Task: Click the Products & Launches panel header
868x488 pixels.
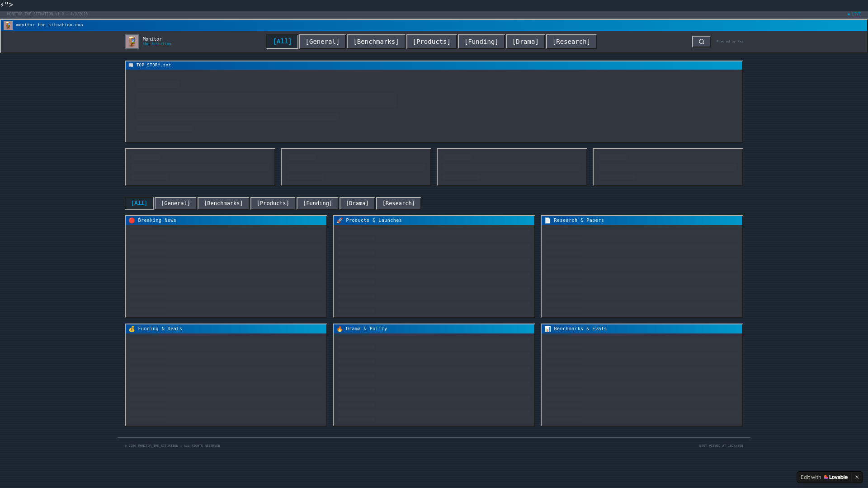Action: [x=434, y=221]
